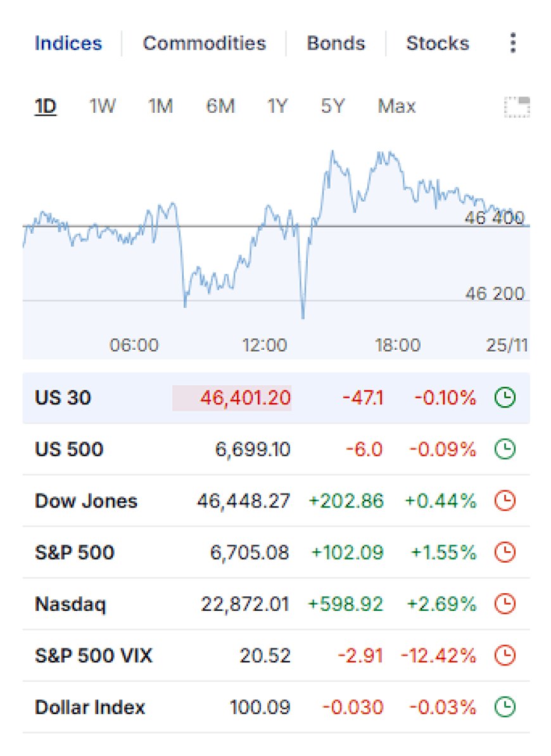This screenshot has width=551, height=756.
Task: Open the three-dot more options menu
Action: (513, 43)
